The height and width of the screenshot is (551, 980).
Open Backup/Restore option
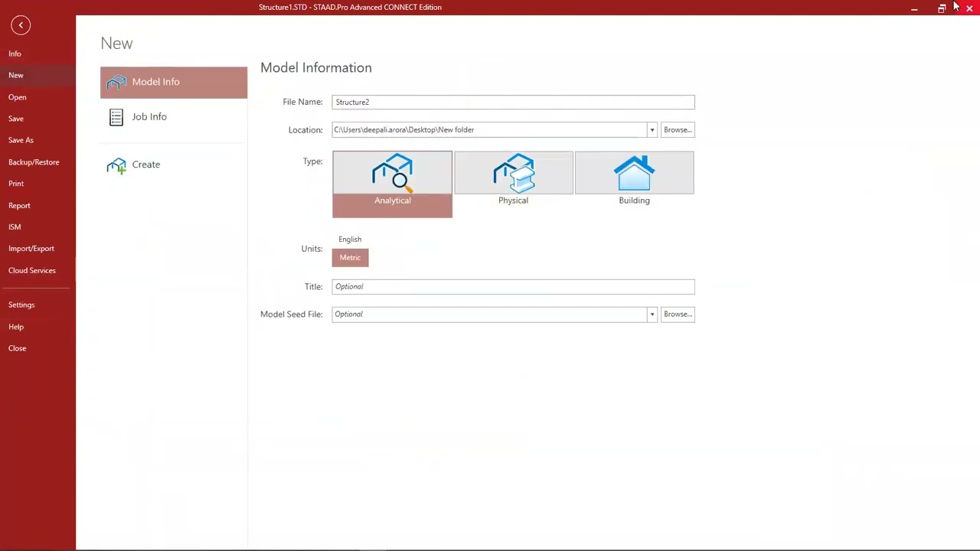pos(34,162)
